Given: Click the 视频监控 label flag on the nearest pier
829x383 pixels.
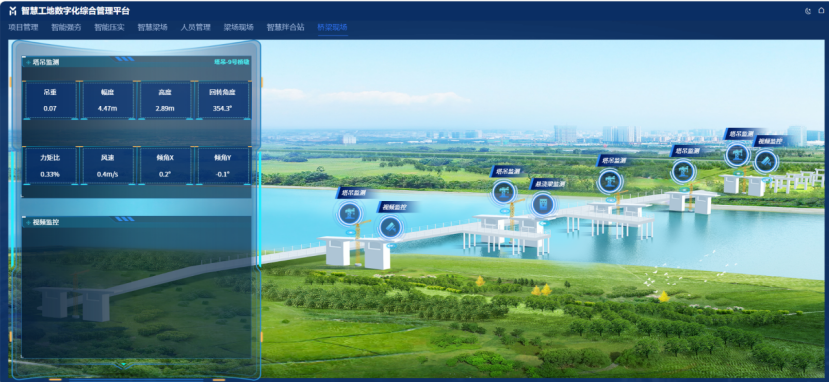Looking at the screenshot, I should 399,207.
